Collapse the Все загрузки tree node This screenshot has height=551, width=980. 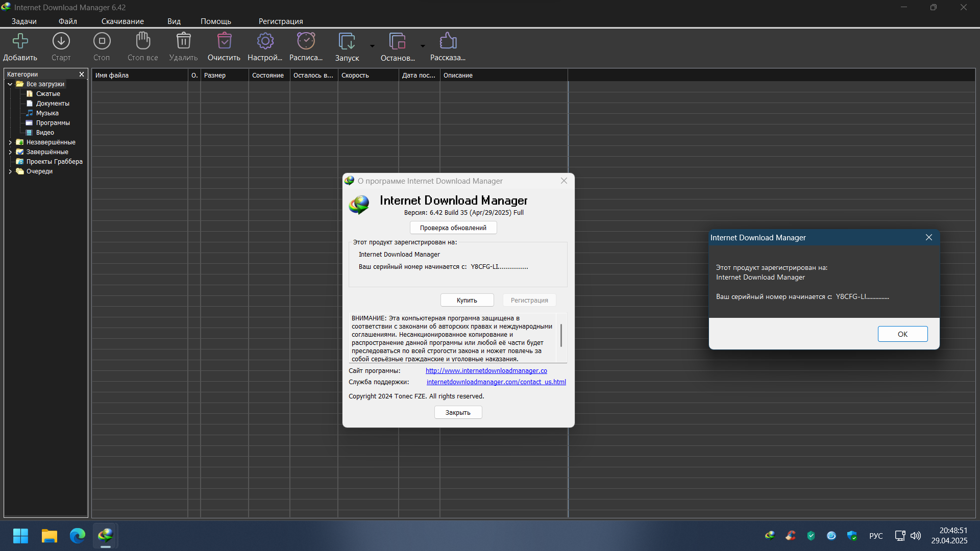pyautogui.click(x=10, y=84)
